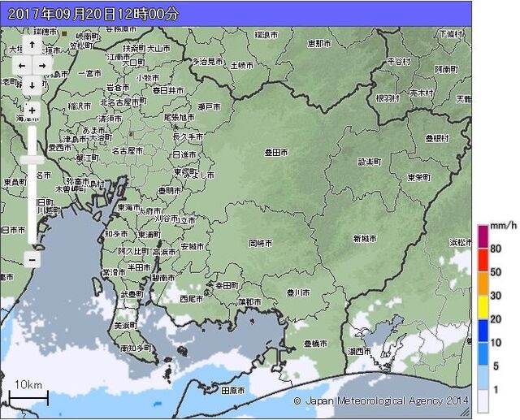Click the 西尾市 label on the map
The height and width of the screenshot is (420, 520).
coord(192,299)
